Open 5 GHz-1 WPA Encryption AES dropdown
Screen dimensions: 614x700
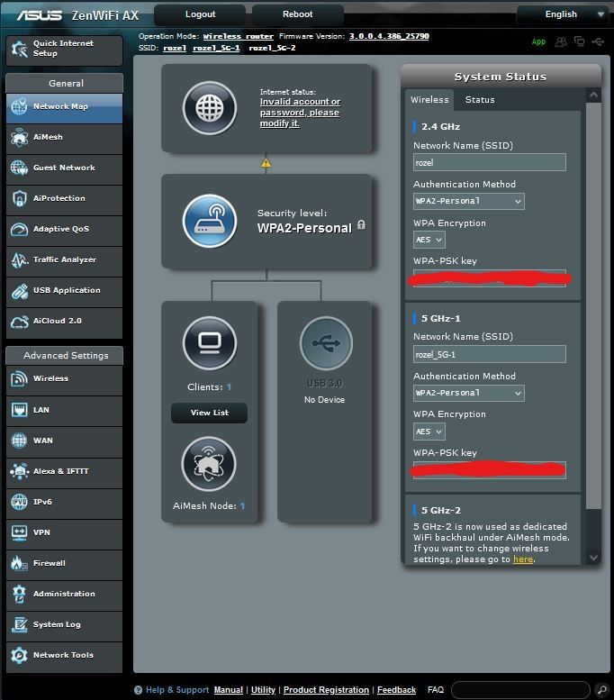[429, 432]
